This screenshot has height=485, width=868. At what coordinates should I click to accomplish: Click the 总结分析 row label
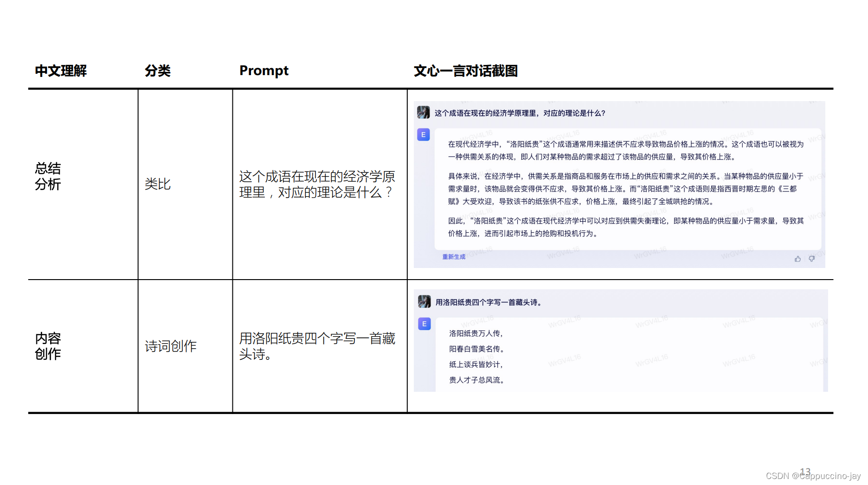click(48, 176)
